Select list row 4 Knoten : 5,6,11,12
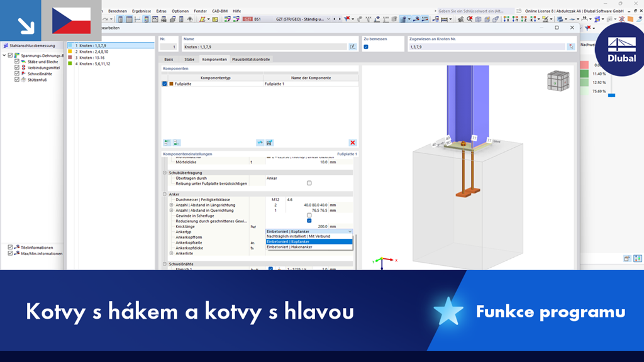 (111, 63)
